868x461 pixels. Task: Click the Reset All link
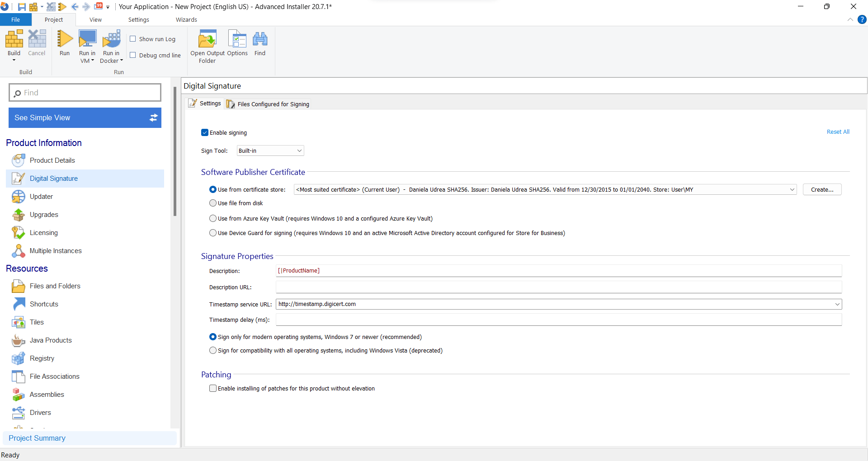point(838,132)
